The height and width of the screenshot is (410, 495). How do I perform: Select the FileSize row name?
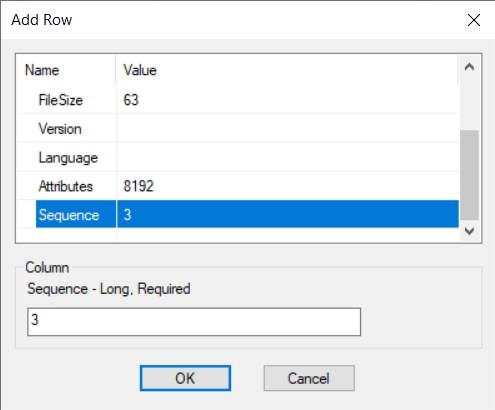point(61,100)
